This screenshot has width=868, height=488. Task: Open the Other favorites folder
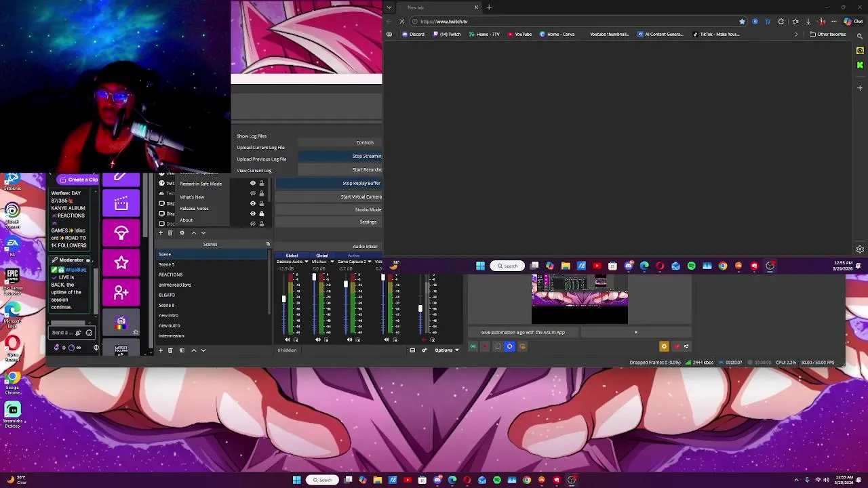pyautogui.click(x=827, y=34)
